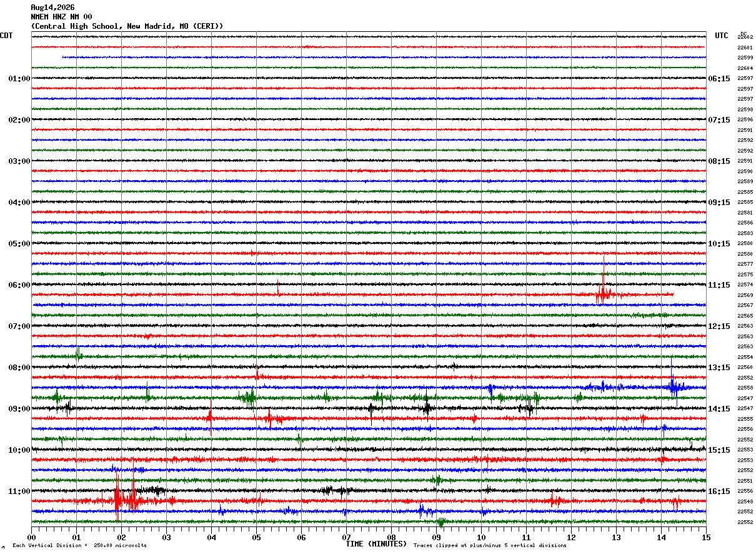Click the minute 15 tick label on the time axis

[x=706, y=537]
